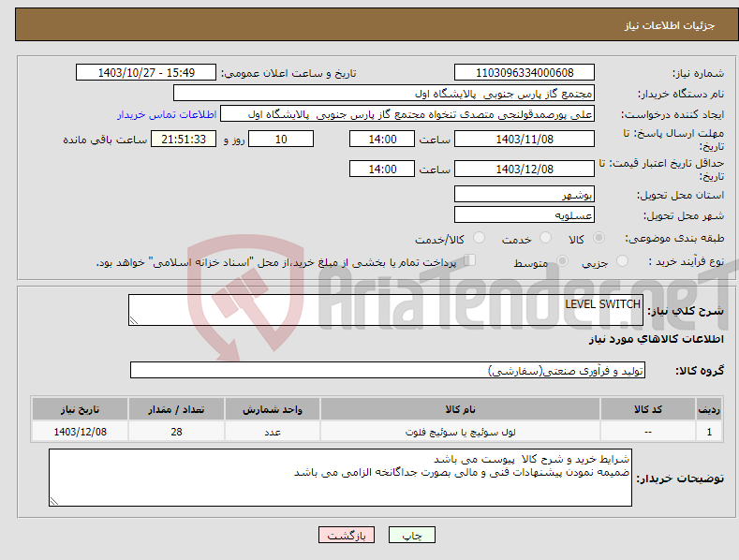This screenshot has width=739, height=560.
Task: Select the جزیی purchase type radio
Action: click(622, 260)
